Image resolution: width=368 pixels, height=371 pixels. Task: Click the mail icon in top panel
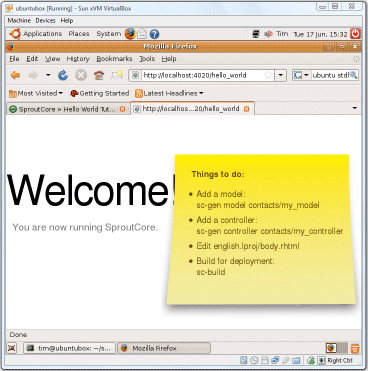142,34
